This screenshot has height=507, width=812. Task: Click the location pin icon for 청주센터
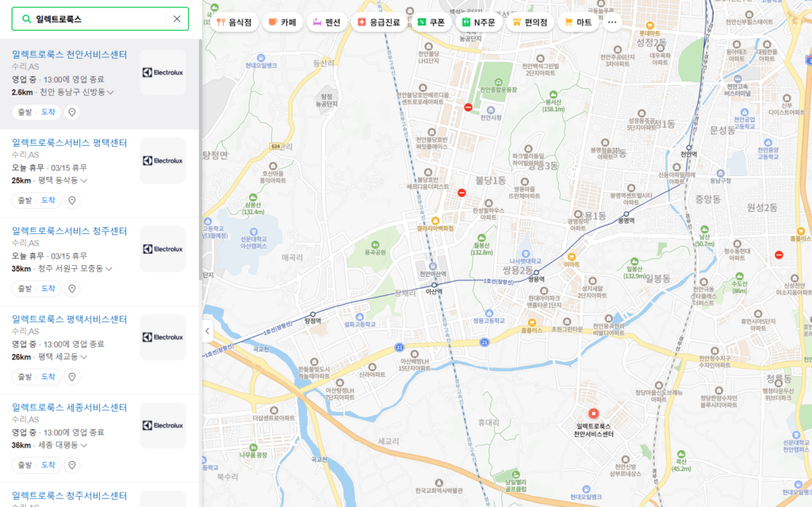pyautogui.click(x=72, y=288)
